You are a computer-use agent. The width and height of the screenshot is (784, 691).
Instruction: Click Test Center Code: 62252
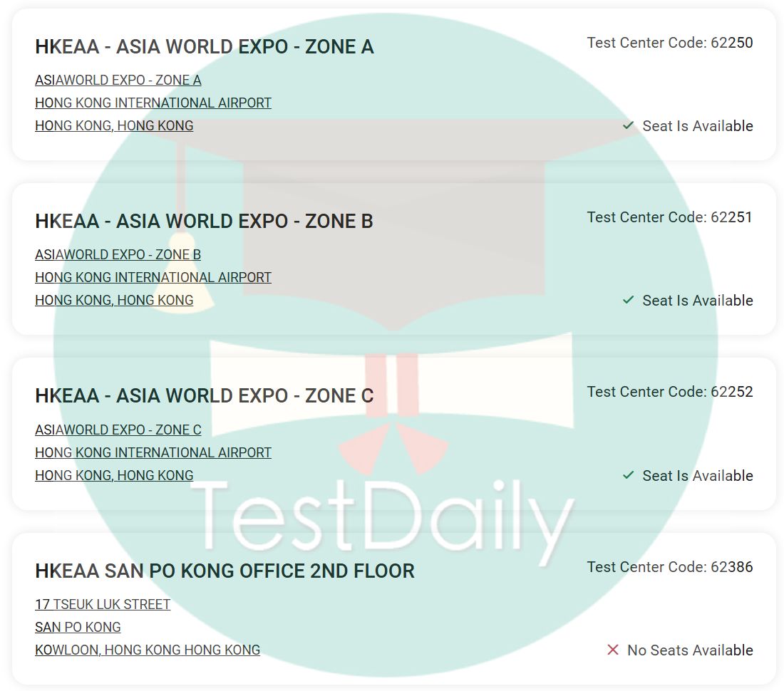(x=670, y=391)
